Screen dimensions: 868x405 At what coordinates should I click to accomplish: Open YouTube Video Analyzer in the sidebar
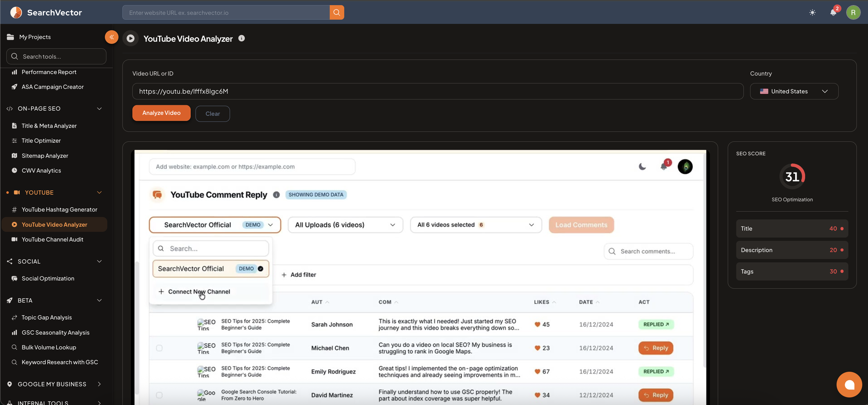point(55,224)
